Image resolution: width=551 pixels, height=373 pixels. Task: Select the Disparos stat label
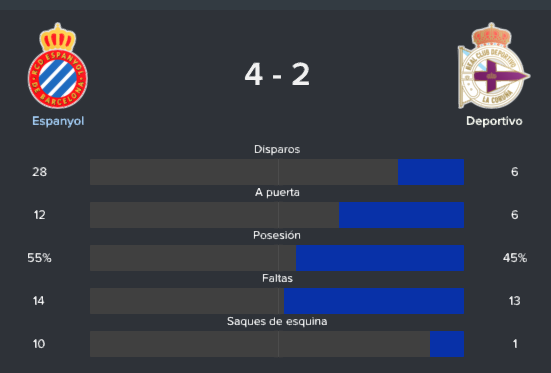click(277, 149)
